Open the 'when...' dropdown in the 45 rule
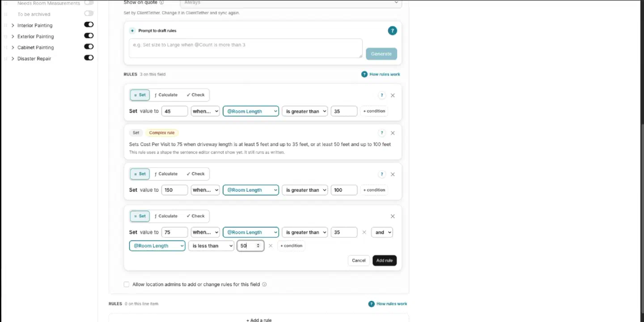 (205, 111)
